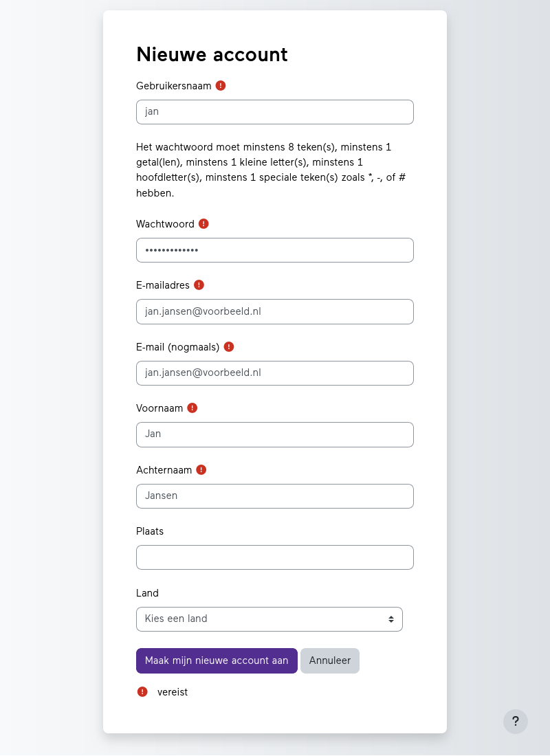
Task: Click the required icon next to Achternaam
Action: click(x=201, y=469)
